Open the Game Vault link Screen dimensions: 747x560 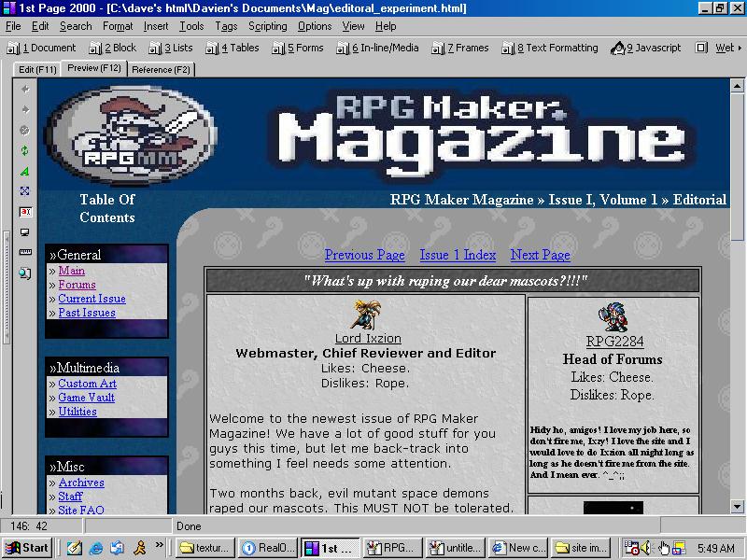[86, 398]
